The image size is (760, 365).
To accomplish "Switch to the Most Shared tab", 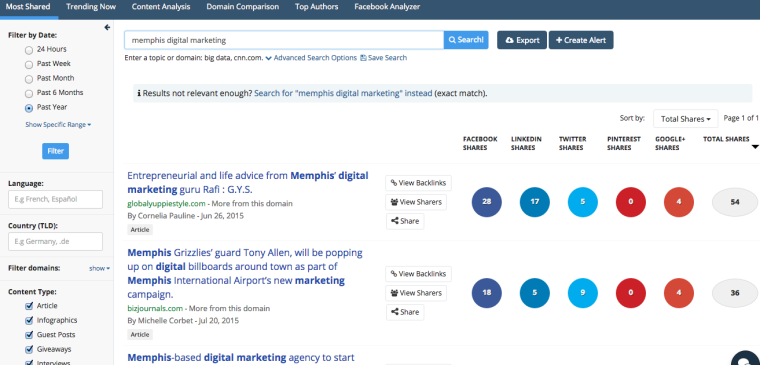I will point(28,7).
